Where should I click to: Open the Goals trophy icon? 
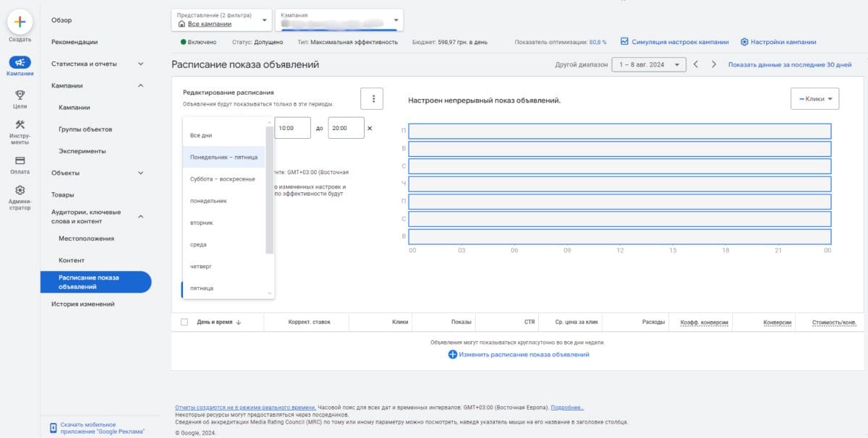click(x=20, y=94)
